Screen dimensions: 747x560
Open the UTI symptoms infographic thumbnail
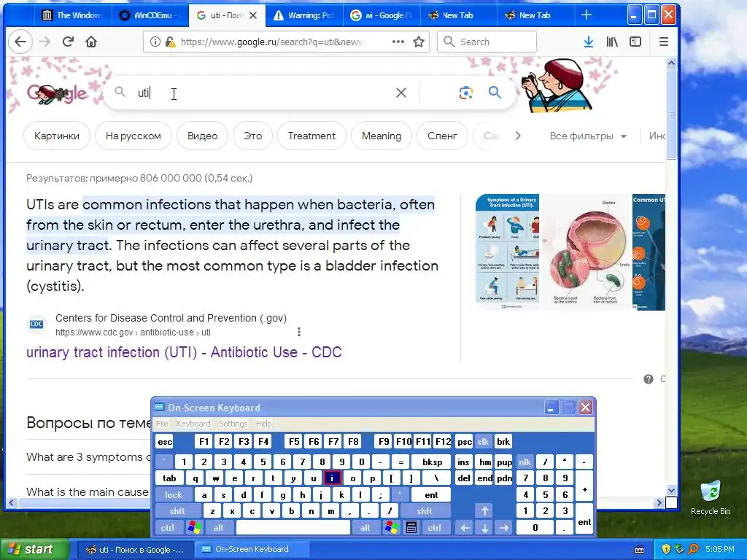pyautogui.click(x=508, y=252)
